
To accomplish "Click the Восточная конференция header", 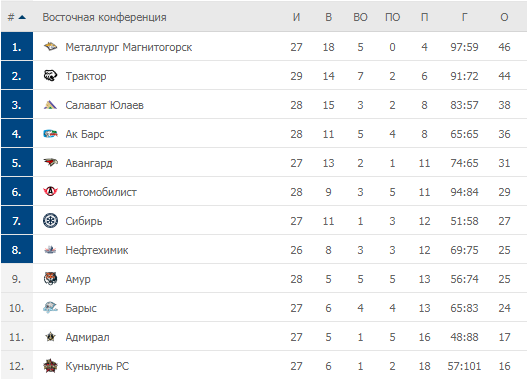I will [x=104, y=17].
